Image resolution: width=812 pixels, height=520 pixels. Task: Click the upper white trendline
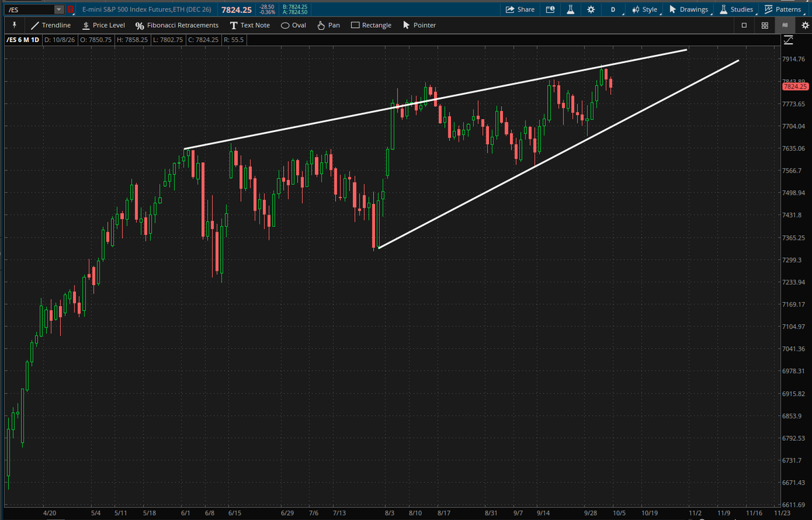[x=435, y=100]
